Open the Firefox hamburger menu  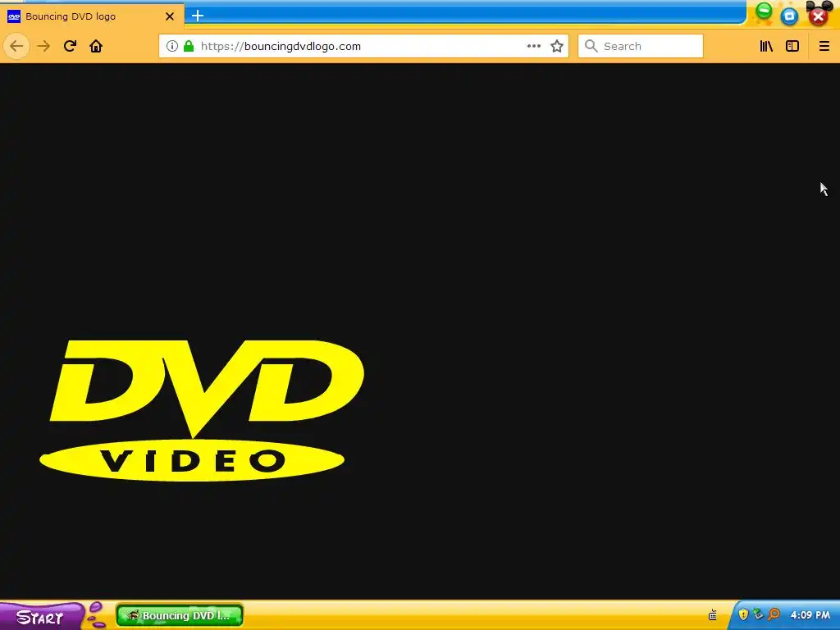coord(824,46)
